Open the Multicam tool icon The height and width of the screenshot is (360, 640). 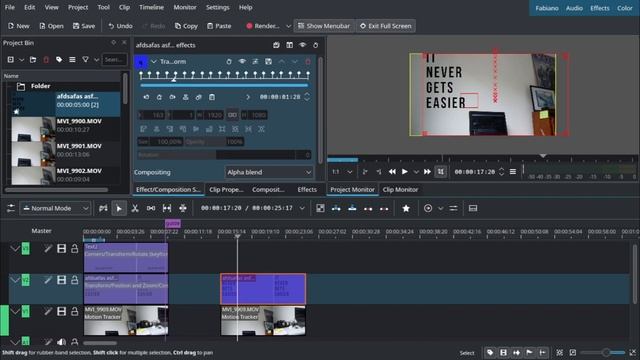click(183, 208)
